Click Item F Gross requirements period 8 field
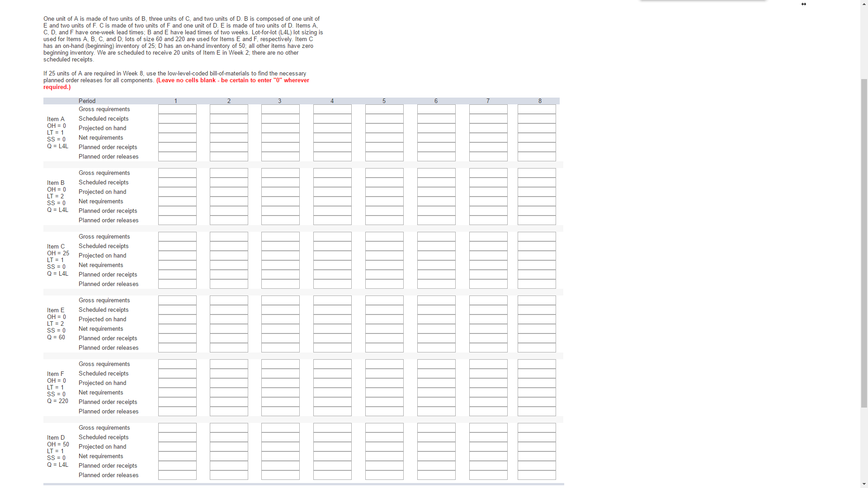The height and width of the screenshot is (488, 868). click(537, 364)
